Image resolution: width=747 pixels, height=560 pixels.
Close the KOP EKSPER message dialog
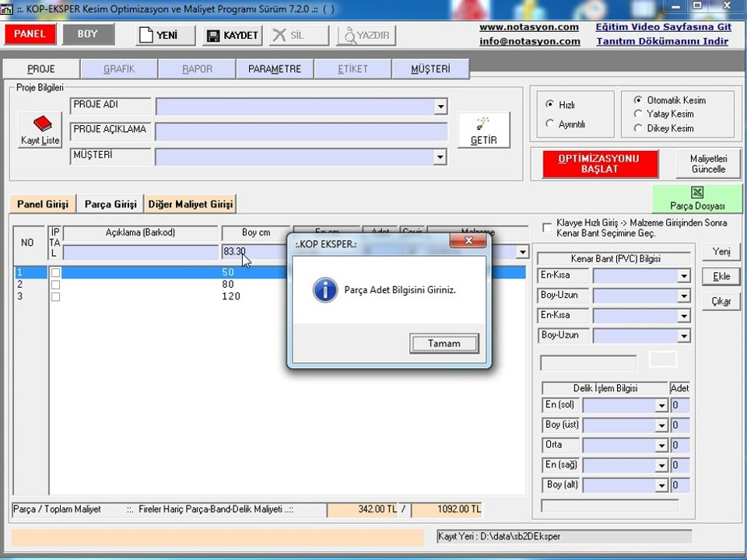[x=468, y=240]
